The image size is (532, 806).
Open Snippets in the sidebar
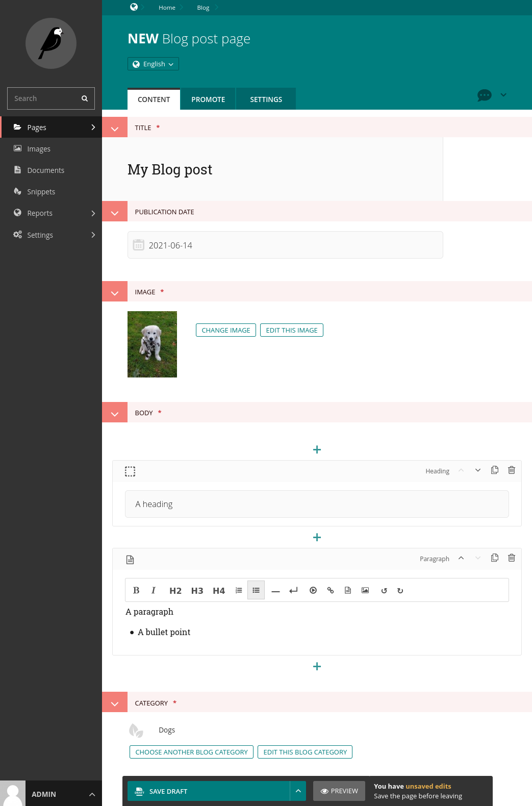pos(51,191)
